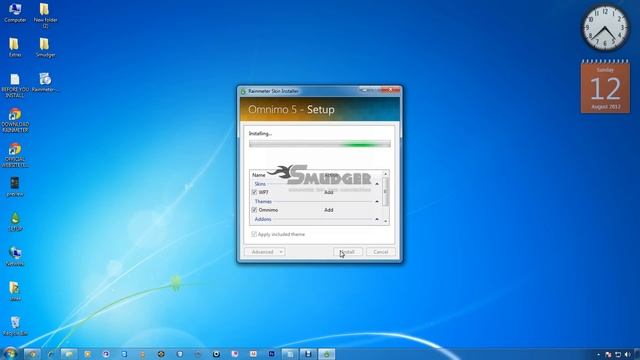The height and width of the screenshot is (360, 640).
Task: Open the New folder (2) desktop folder
Action: coord(45,15)
